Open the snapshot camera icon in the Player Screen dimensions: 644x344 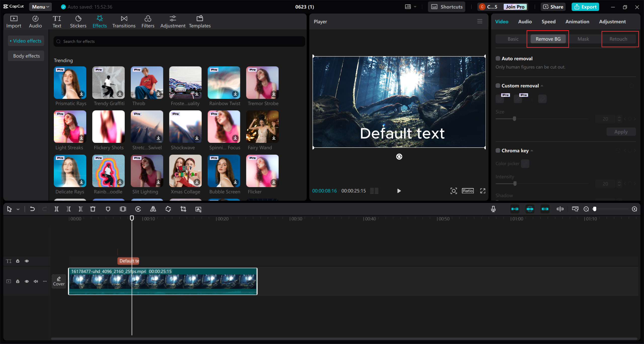coord(453,191)
